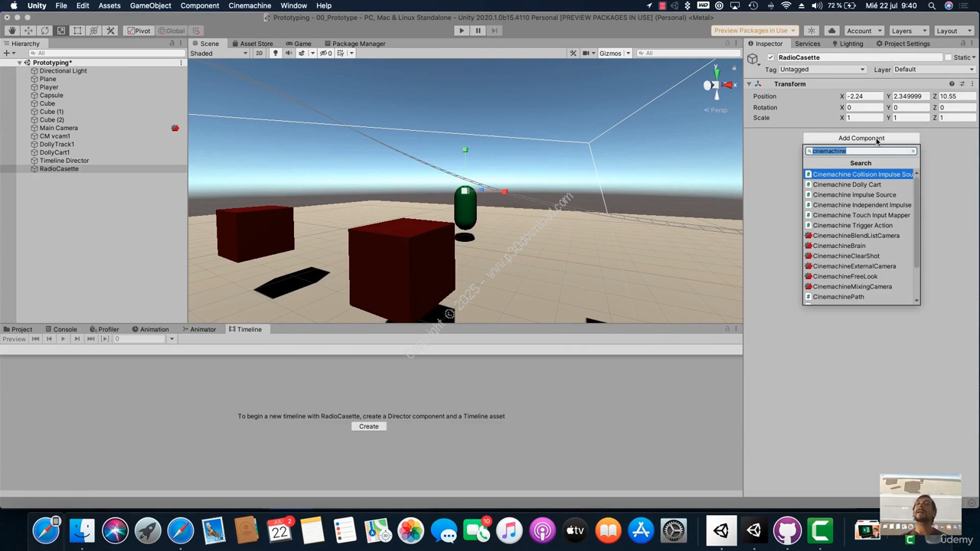Enable the Static checkbox
The image size is (980, 551).
tap(948, 57)
